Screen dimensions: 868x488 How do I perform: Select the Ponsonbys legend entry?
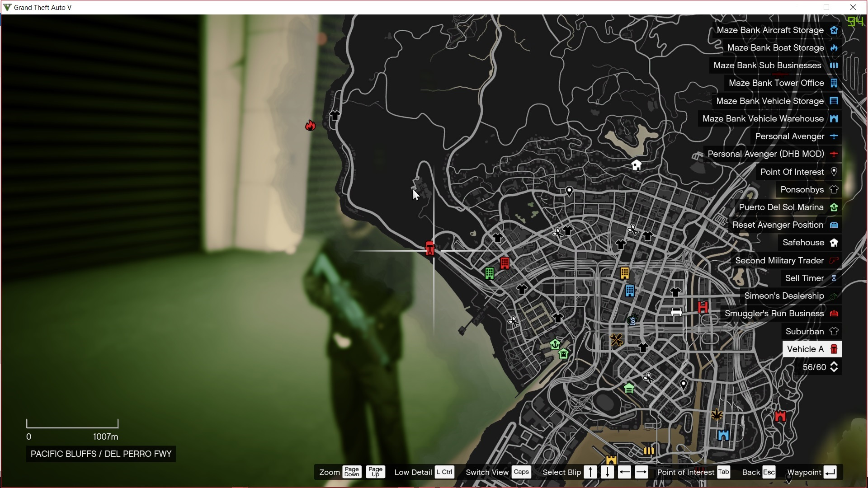(809, 190)
